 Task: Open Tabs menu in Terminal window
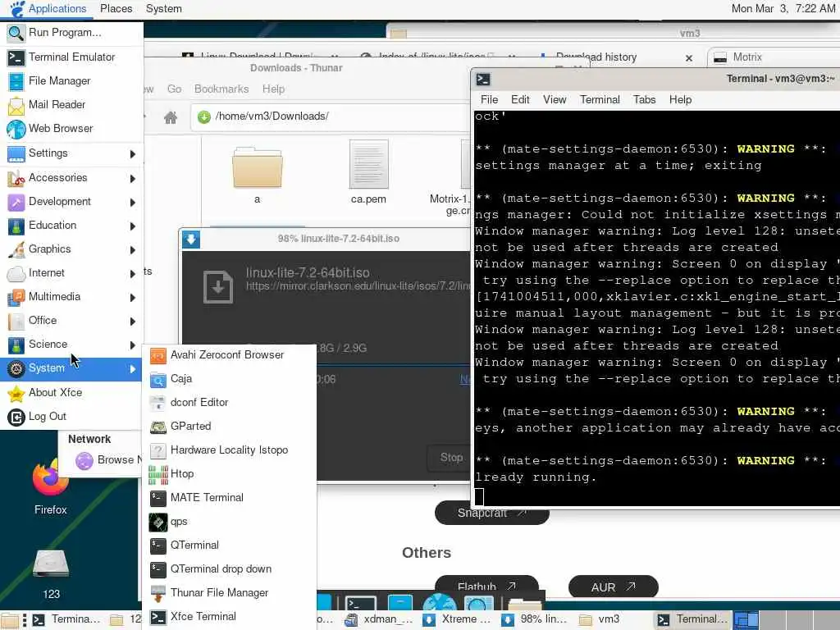tap(645, 99)
